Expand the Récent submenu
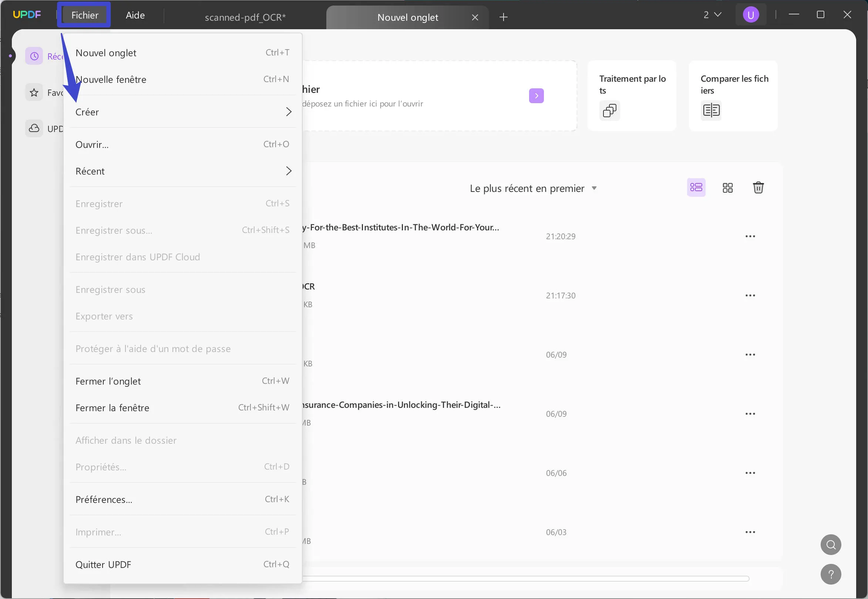 [183, 171]
